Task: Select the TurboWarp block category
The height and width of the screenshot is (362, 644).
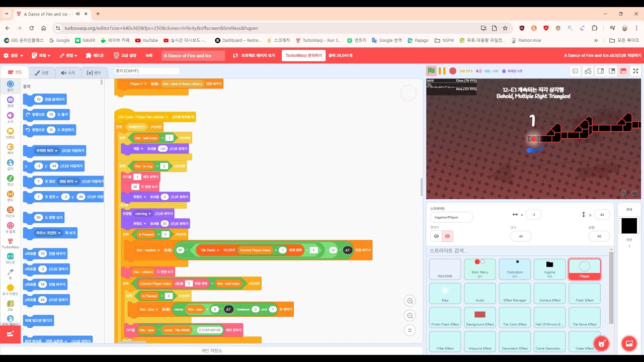Action: point(10,243)
